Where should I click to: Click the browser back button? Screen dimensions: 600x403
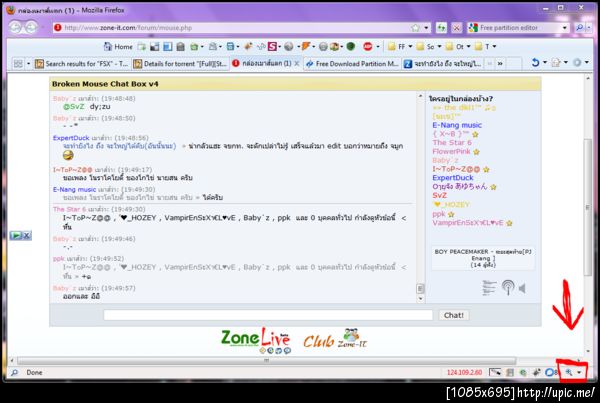point(15,27)
